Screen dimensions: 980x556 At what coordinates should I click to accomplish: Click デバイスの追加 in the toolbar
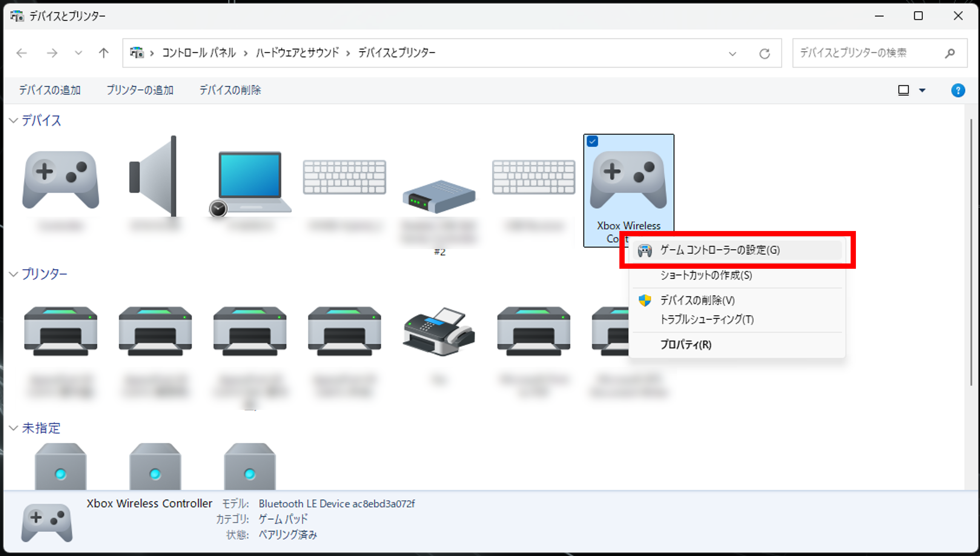pyautogui.click(x=50, y=90)
